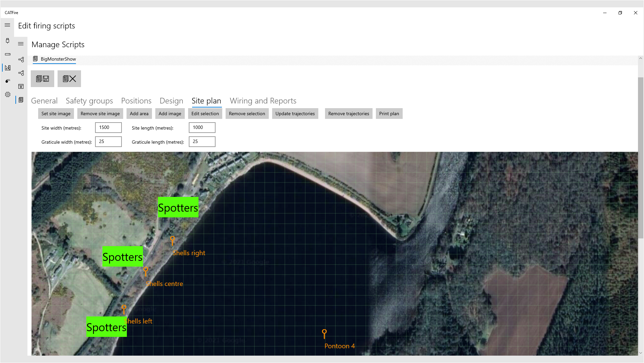Click the Site width input field
Viewport: 644px width, 363px height.
[108, 128]
